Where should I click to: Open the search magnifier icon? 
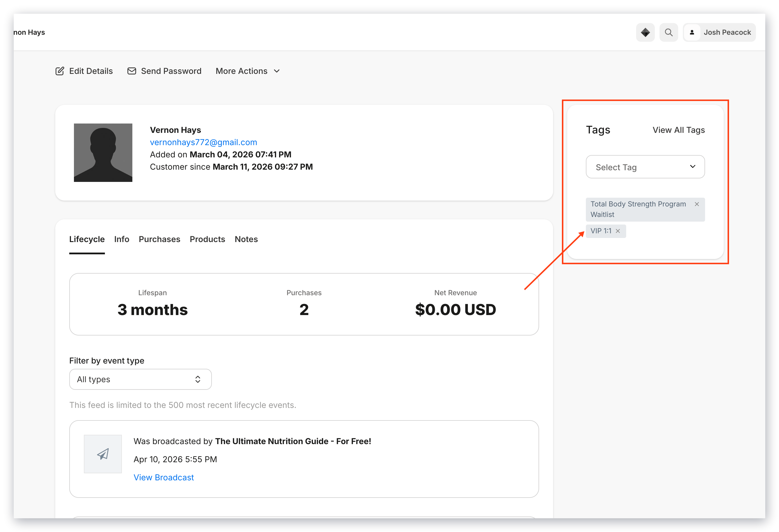pos(669,32)
